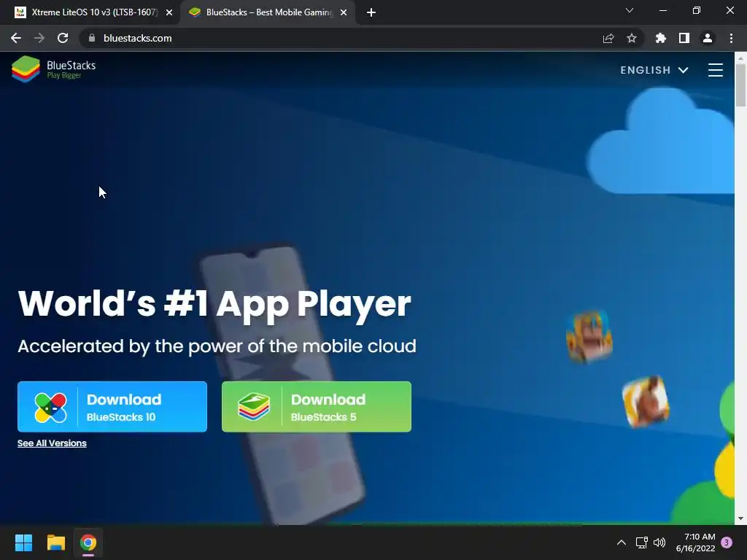This screenshot has height=560, width=747.
Task: Launch File Explorer from taskbar
Action: click(55, 542)
